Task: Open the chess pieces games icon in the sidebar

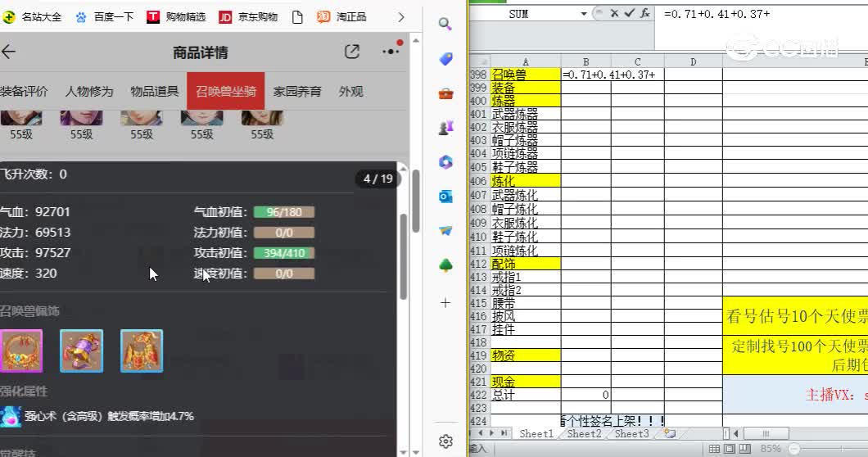Action: [x=445, y=128]
